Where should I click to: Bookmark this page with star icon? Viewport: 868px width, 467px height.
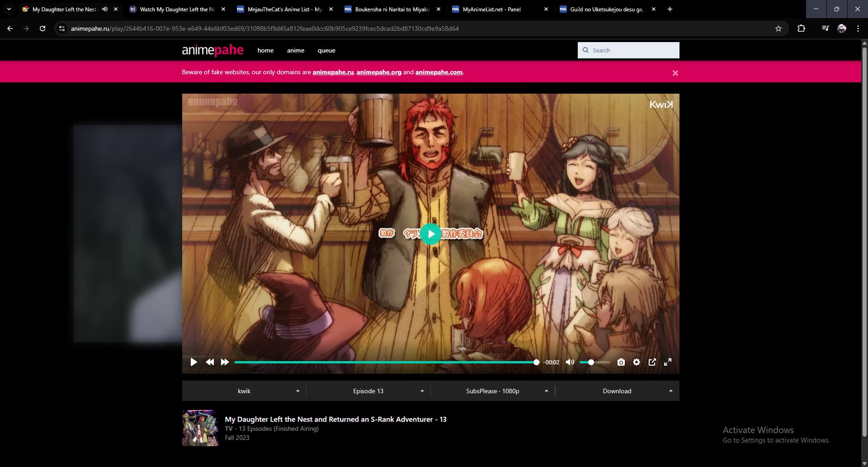click(778, 29)
